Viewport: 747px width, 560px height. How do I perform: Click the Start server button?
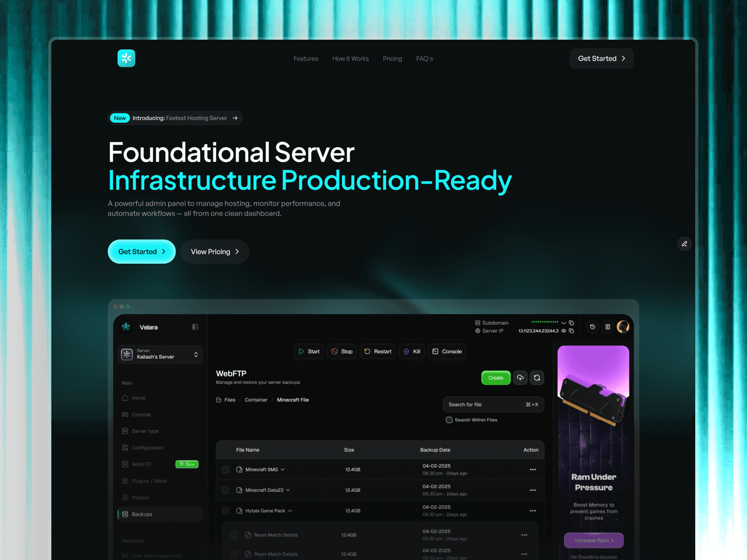click(x=309, y=351)
